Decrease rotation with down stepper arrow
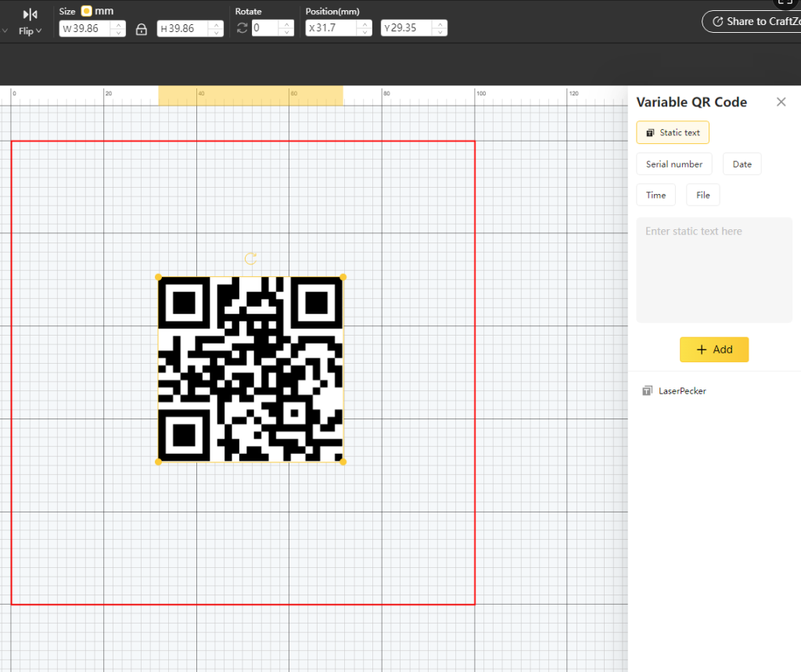801x672 pixels. tap(287, 32)
